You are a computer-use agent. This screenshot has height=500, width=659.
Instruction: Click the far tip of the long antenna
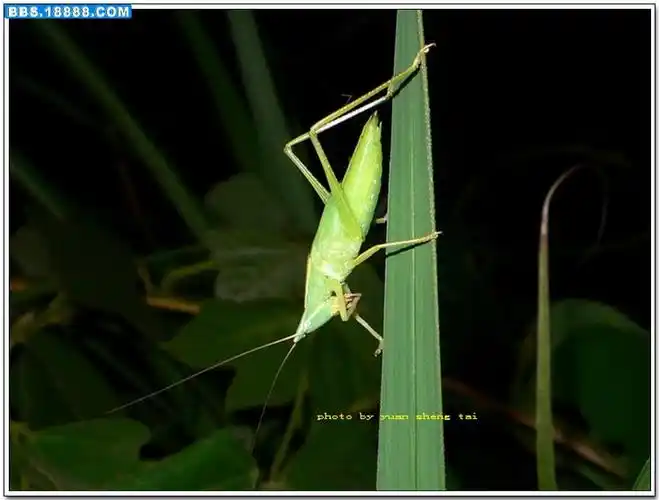112,411
